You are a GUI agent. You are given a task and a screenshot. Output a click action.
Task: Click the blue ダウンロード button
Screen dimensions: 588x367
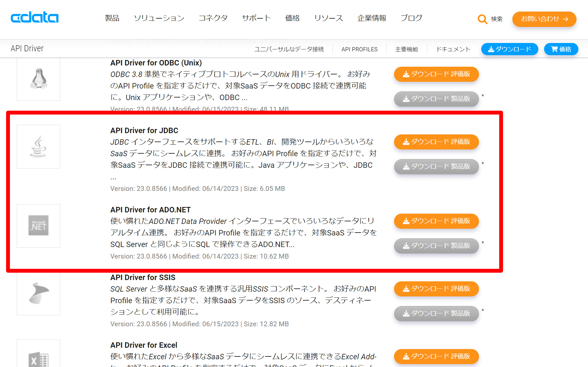click(509, 49)
